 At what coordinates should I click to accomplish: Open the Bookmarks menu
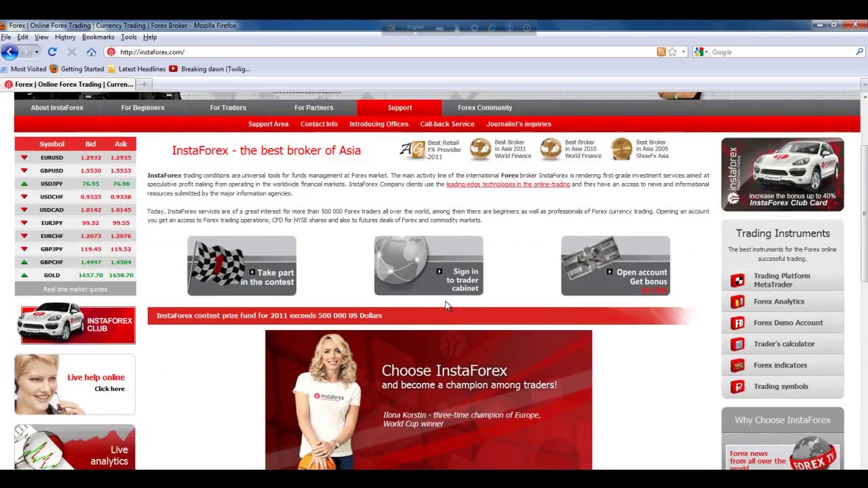pyautogui.click(x=98, y=37)
